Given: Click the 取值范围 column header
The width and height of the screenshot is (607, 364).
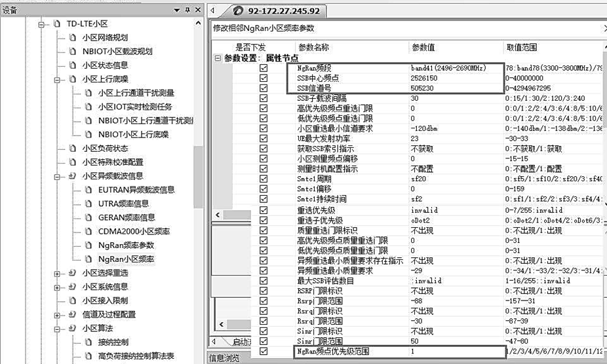Looking at the screenshot, I should tap(521, 48).
